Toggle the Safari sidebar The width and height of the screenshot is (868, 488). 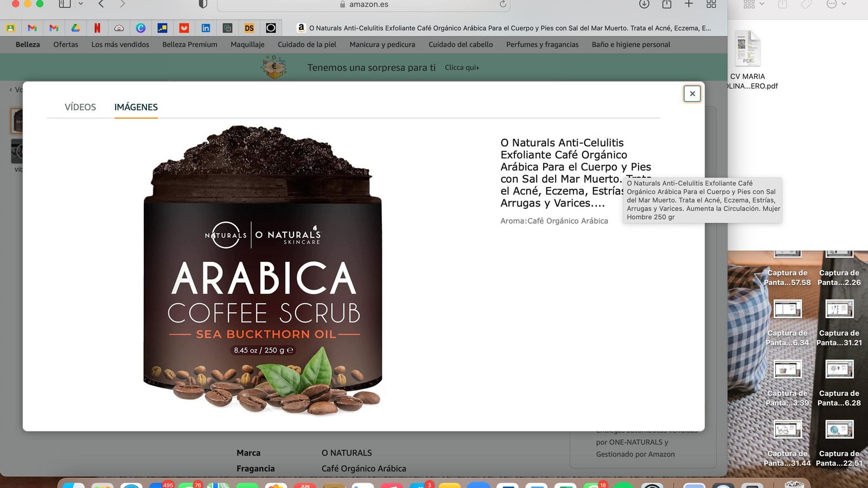click(x=65, y=4)
